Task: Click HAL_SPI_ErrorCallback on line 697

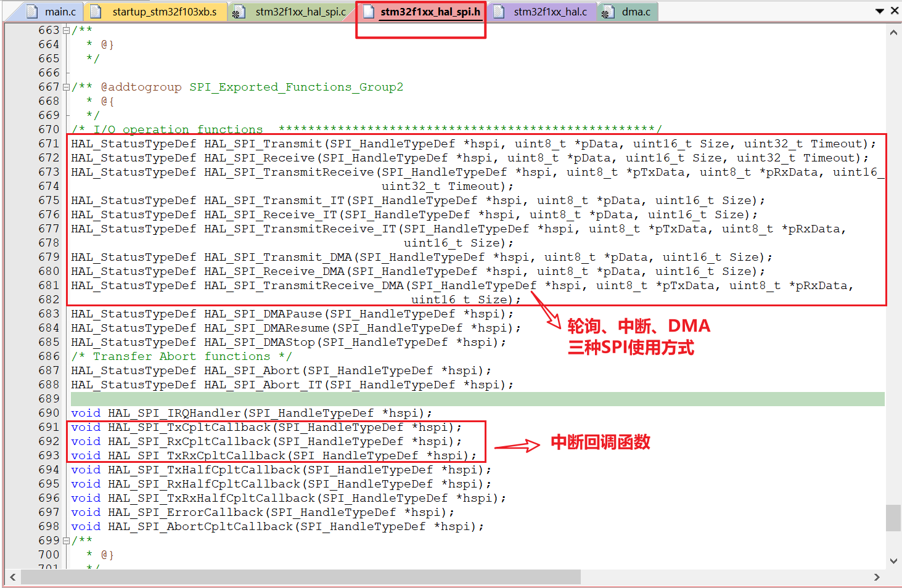Action: pyautogui.click(x=186, y=512)
